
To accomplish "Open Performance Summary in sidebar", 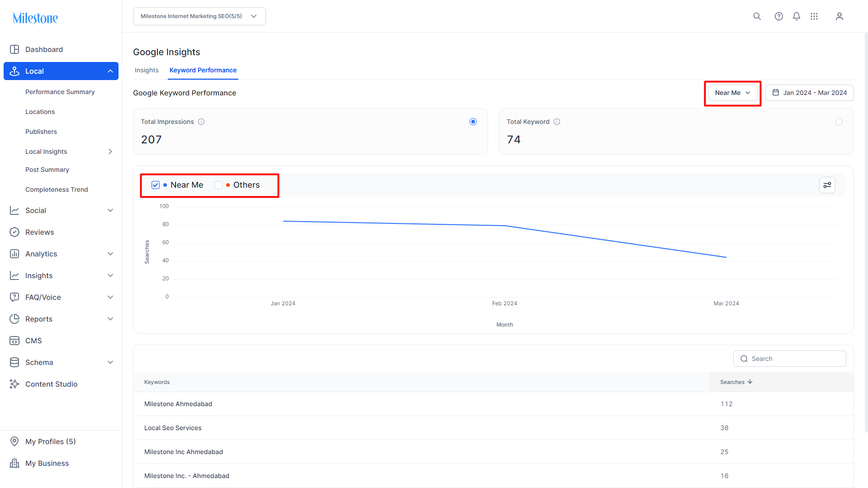I will point(60,92).
